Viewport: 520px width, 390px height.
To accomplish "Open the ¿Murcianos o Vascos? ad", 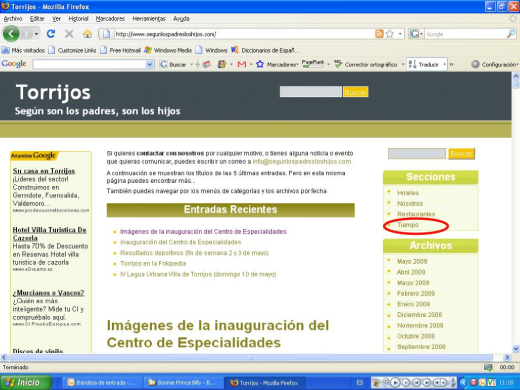I will click(x=48, y=293).
